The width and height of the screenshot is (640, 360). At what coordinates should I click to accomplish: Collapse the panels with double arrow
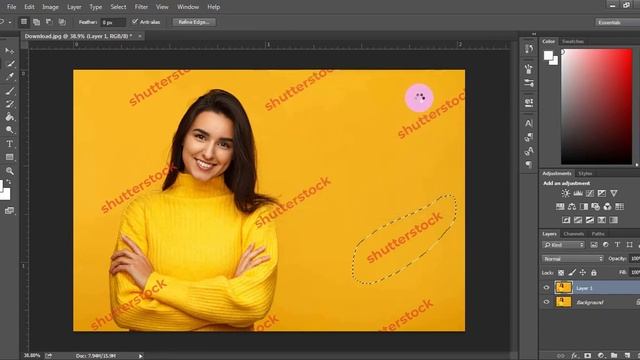(534, 34)
